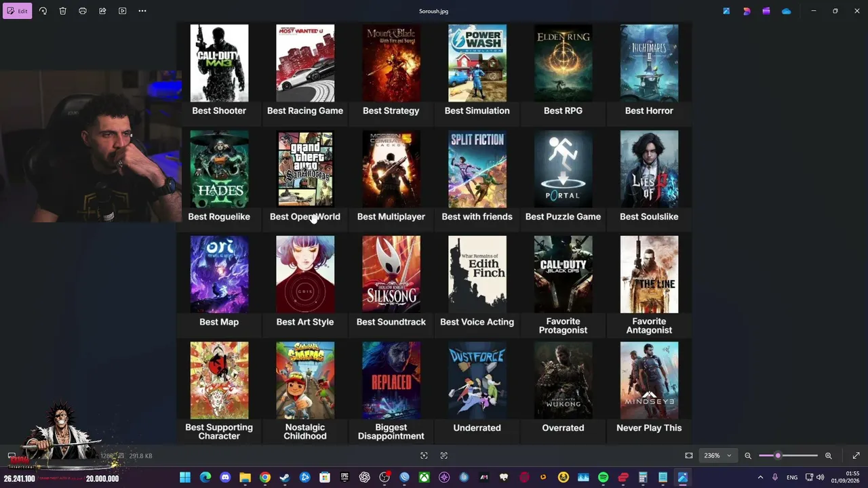Open the three-dot See more menu
This screenshot has height=488, width=868.
click(142, 11)
